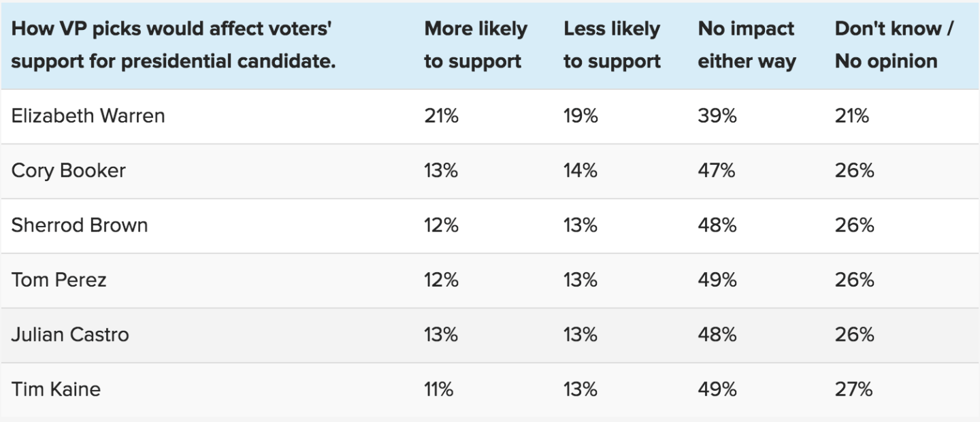980x422 pixels.
Task: Click the table title about VP picks
Action: pos(175,45)
